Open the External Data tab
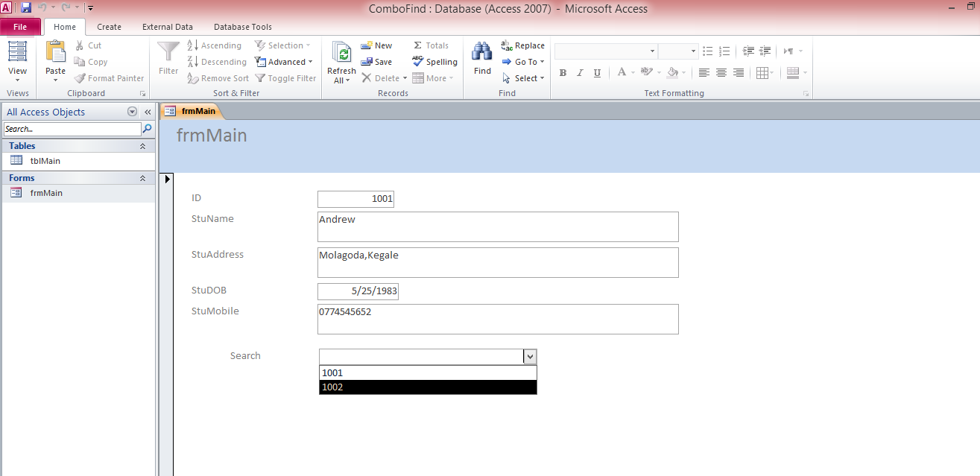The width and height of the screenshot is (980, 476). [x=167, y=27]
